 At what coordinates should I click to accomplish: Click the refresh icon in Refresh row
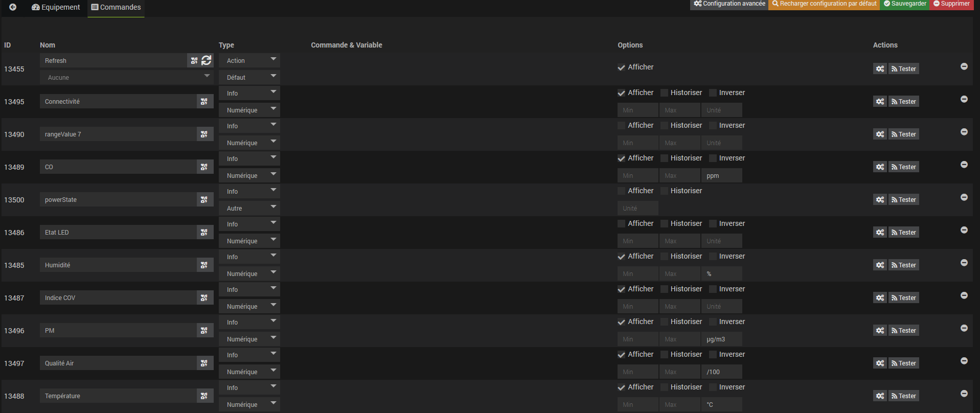207,60
